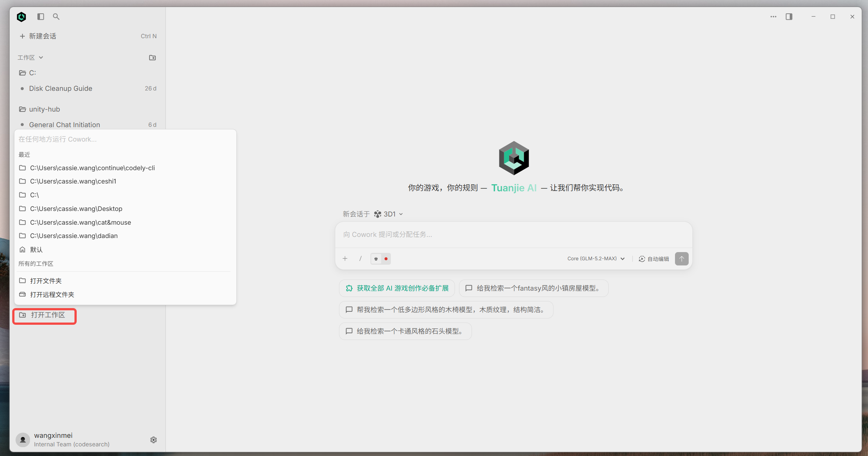
Task: Select the C:\ recent workspace entry
Action: coord(125,195)
